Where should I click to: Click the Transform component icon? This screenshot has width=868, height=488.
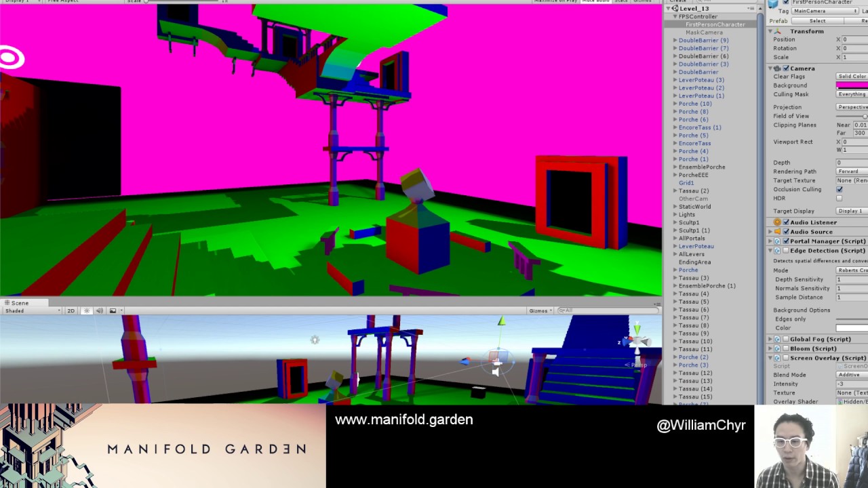pyautogui.click(x=778, y=31)
